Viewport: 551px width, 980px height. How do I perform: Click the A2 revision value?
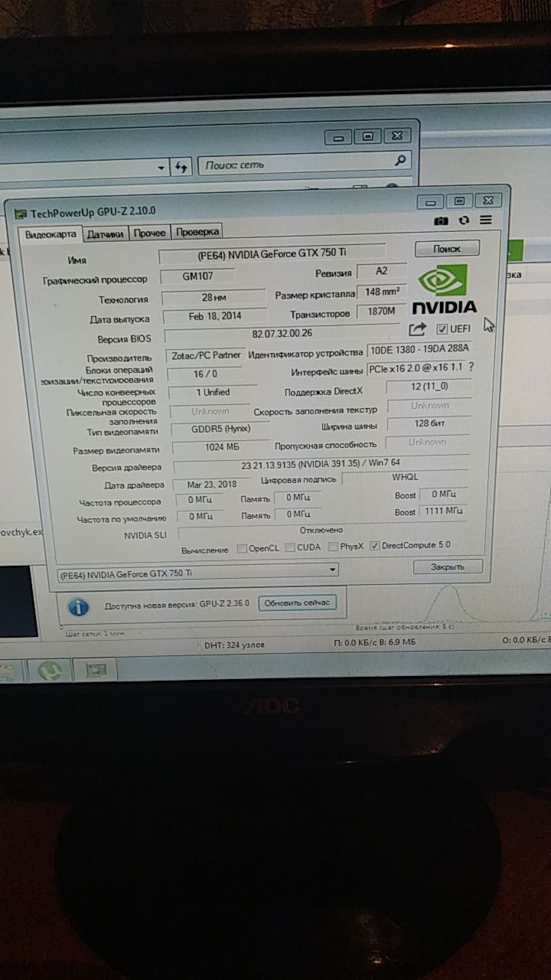(382, 272)
